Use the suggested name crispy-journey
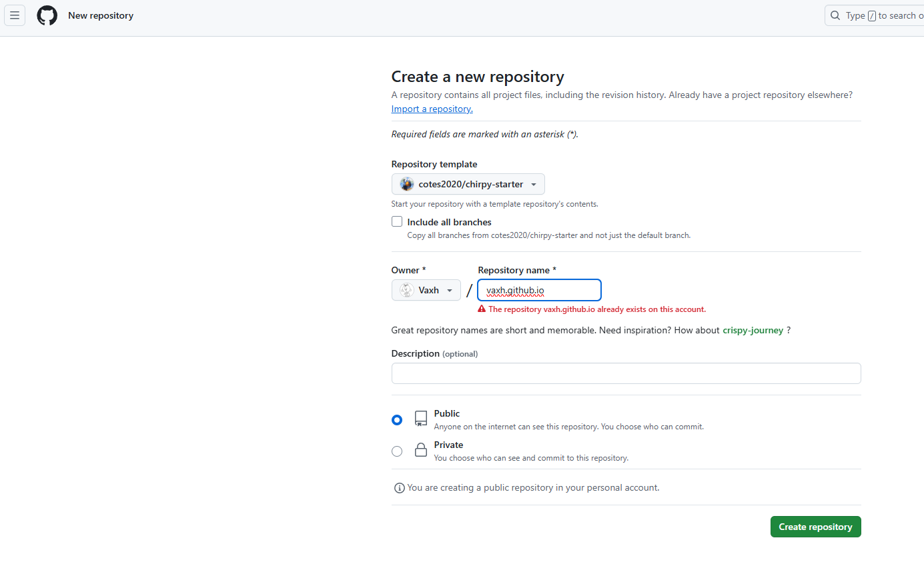The image size is (924, 562). click(753, 330)
